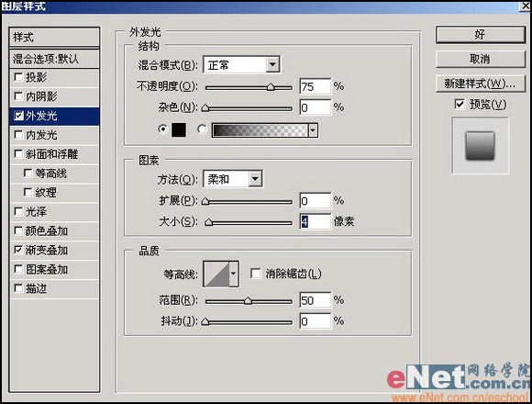The image size is (532, 404).
Task: Click the 扩展 spread value field
Action: coord(316,201)
